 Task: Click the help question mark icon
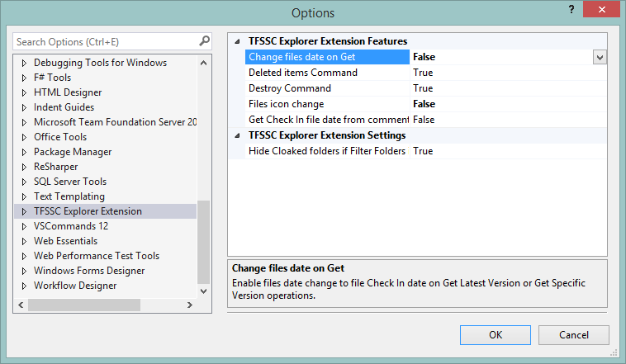pos(571,9)
